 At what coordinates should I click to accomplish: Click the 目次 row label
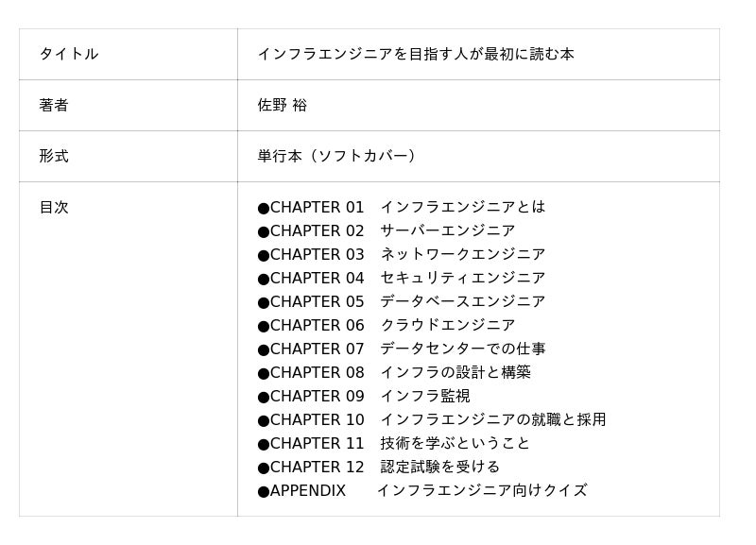(x=54, y=207)
